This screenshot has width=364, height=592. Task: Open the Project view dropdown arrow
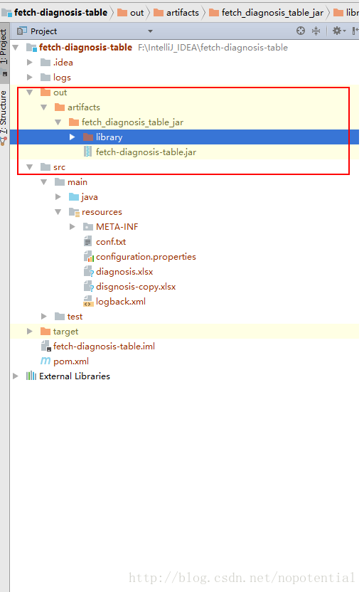pyautogui.click(x=150, y=31)
